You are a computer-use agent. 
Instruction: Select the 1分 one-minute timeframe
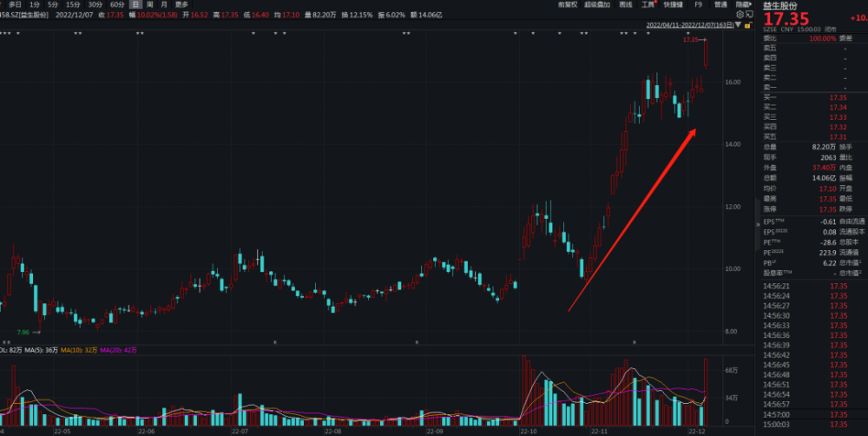tap(35, 4)
